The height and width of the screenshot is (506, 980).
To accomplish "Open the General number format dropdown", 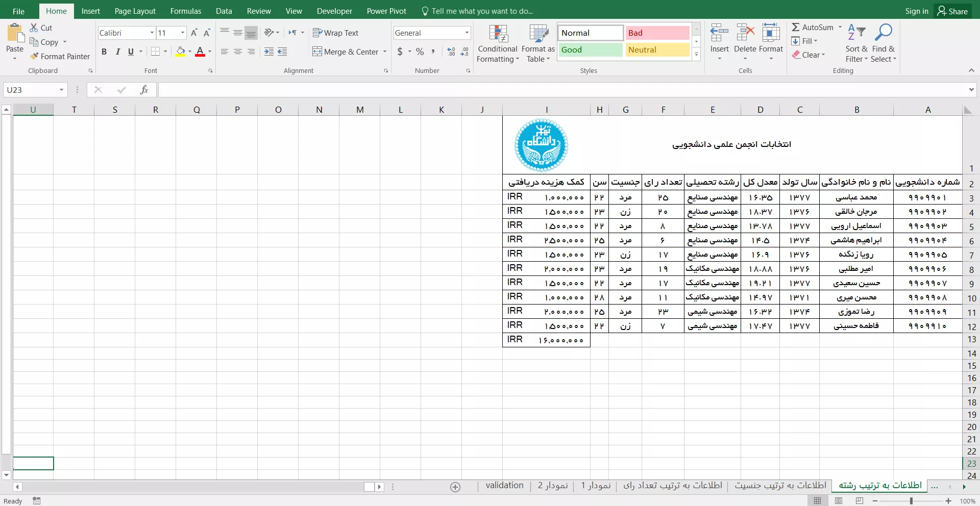I will coord(467,33).
